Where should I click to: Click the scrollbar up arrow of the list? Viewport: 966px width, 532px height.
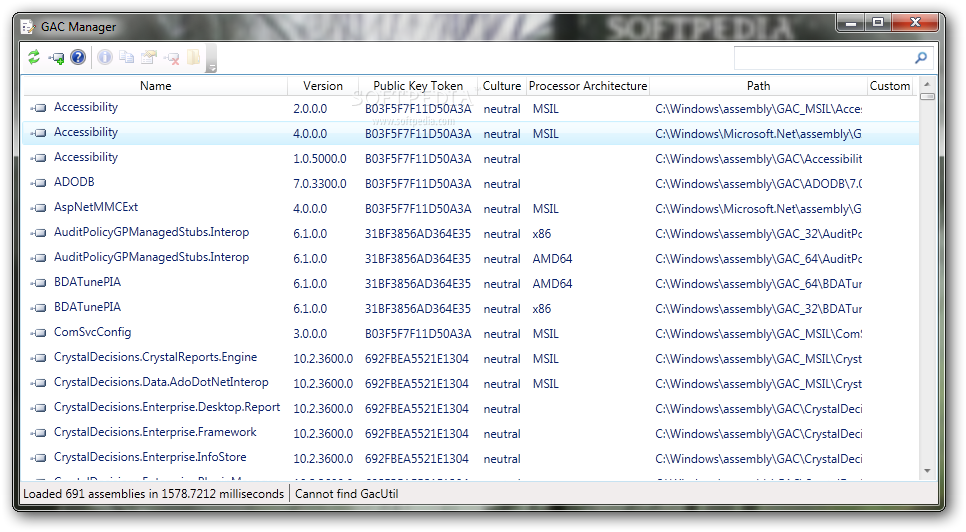pyautogui.click(x=927, y=84)
